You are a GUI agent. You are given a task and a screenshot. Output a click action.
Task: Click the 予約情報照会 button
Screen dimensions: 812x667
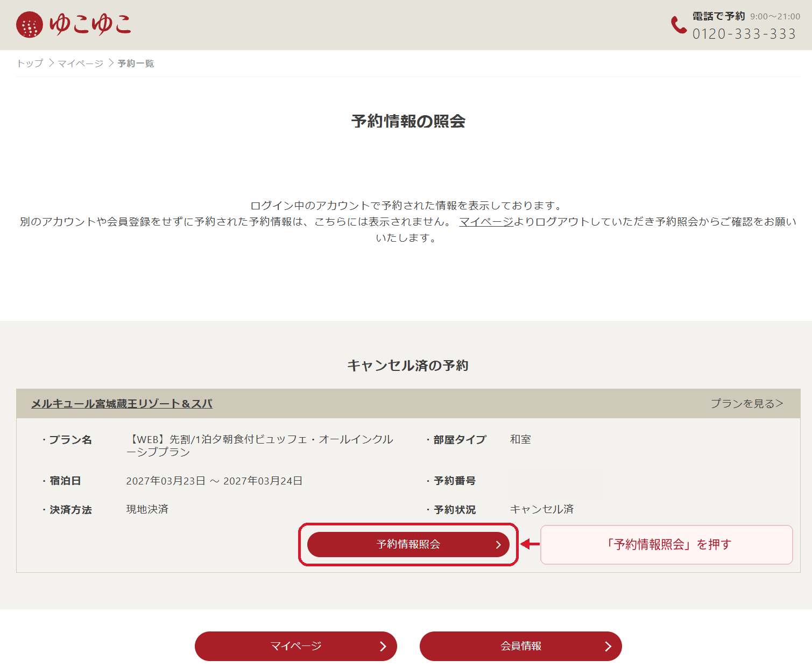[408, 544]
